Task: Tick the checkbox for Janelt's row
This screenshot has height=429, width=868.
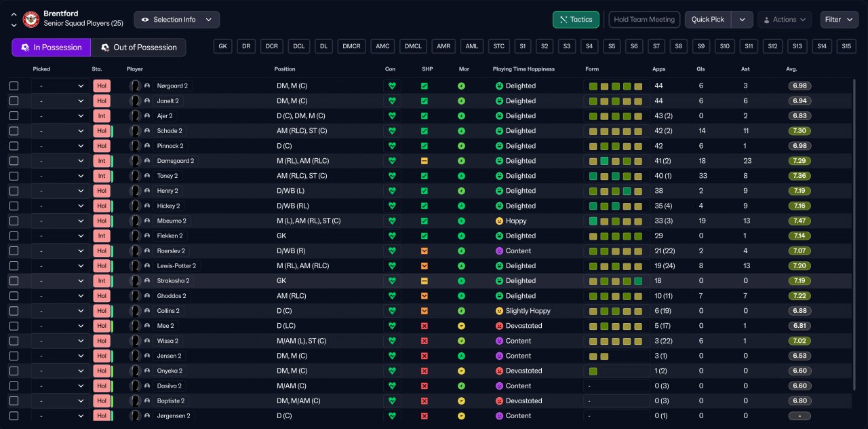Action: [14, 101]
